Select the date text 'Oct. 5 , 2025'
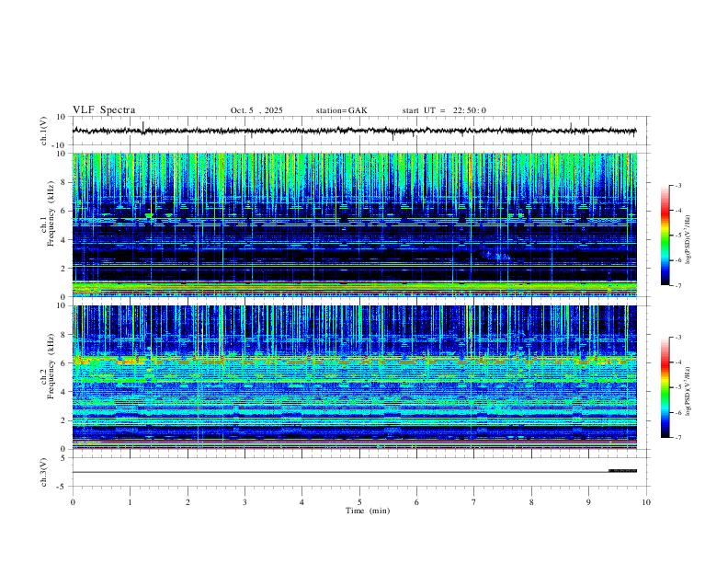728x563 pixels. click(256, 110)
